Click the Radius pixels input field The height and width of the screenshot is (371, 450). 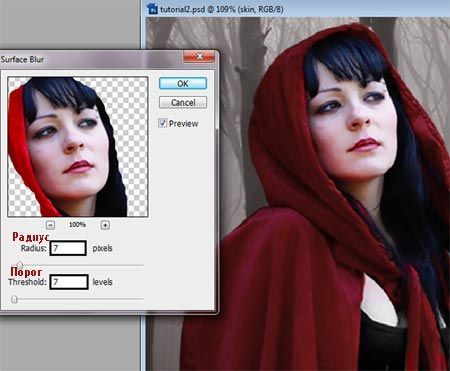pos(68,248)
